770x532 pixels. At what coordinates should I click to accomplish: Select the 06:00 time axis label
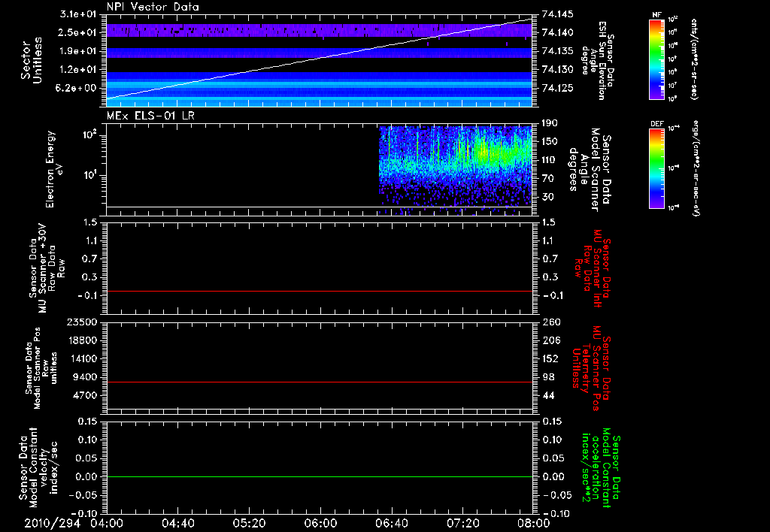click(320, 523)
